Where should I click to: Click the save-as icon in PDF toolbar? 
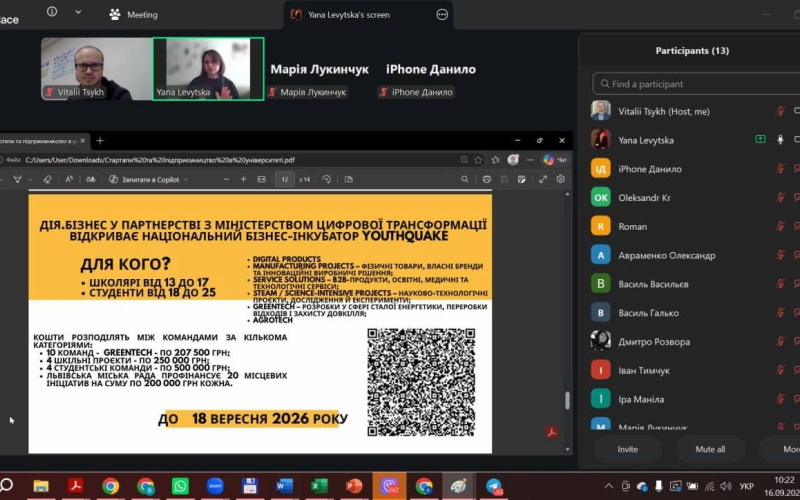click(x=521, y=180)
